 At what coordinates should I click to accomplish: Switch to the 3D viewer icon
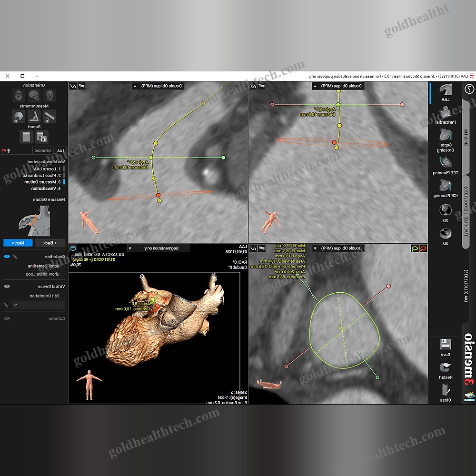click(446, 233)
